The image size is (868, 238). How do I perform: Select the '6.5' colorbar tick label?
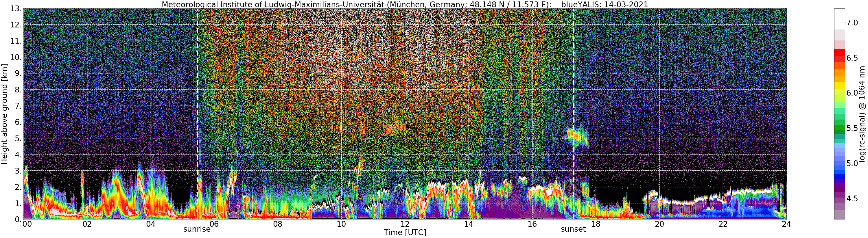pyautogui.click(x=852, y=57)
